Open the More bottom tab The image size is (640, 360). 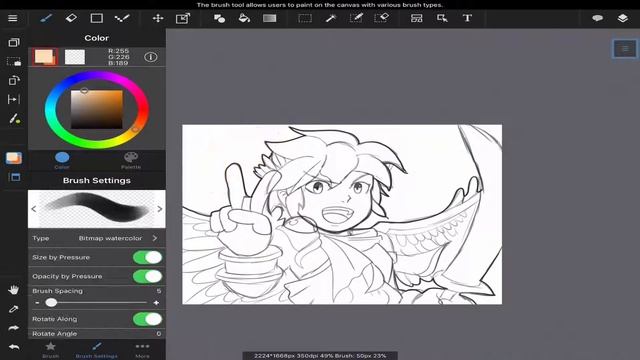click(142, 350)
